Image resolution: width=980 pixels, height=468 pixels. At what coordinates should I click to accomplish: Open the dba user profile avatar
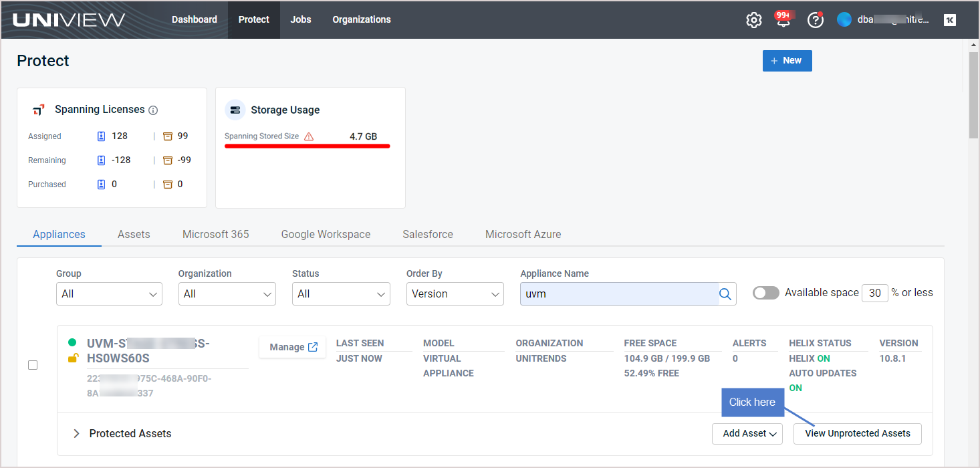(843, 19)
